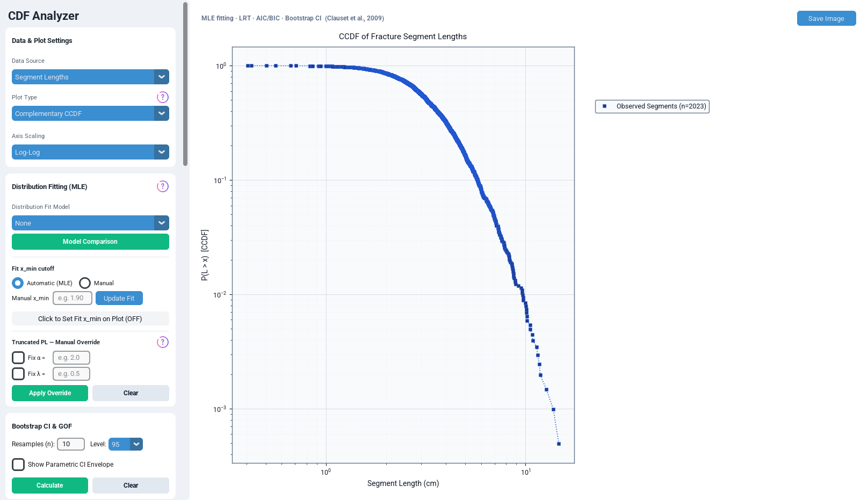Select the Automatic (MLE) radio option

(x=18, y=283)
